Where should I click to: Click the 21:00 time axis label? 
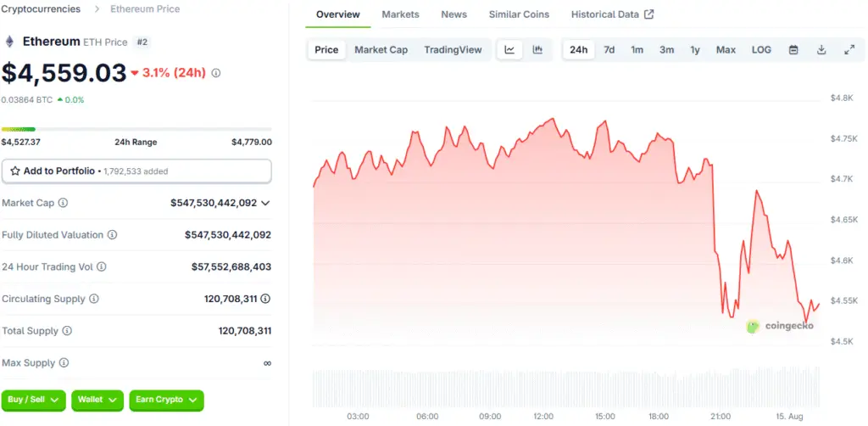[x=721, y=417]
